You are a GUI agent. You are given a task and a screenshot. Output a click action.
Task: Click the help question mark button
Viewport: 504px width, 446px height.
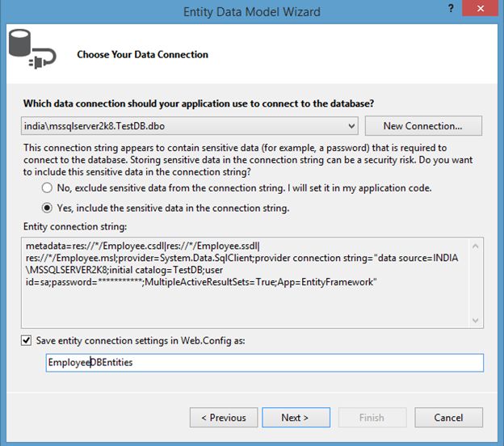tap(450, 11)
